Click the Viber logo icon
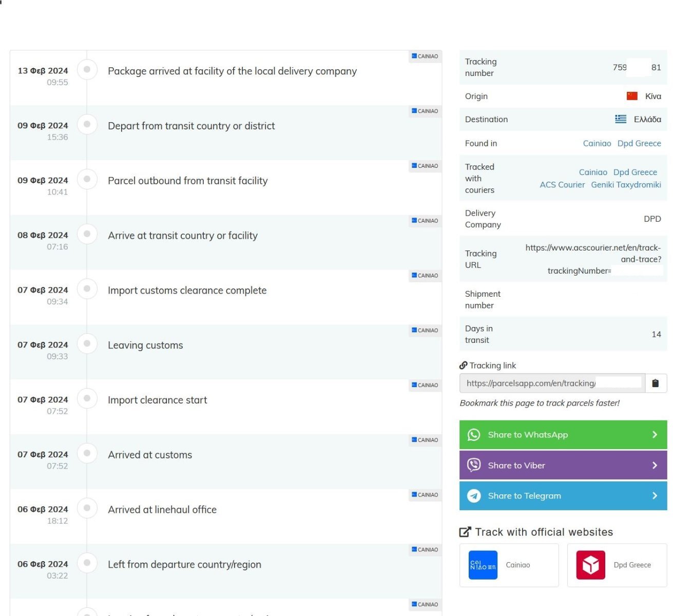The height and width of the screenshot is (616, 673). pos(474,465)
